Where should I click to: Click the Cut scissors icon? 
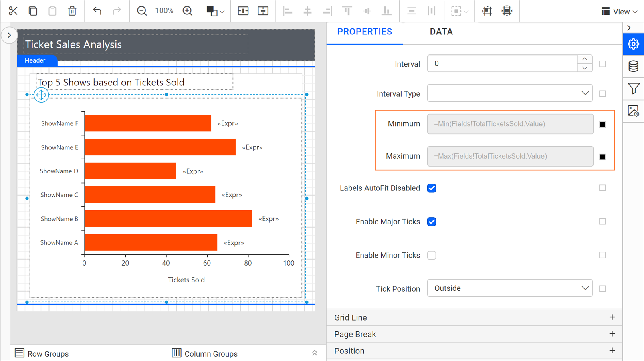[13, 11]
